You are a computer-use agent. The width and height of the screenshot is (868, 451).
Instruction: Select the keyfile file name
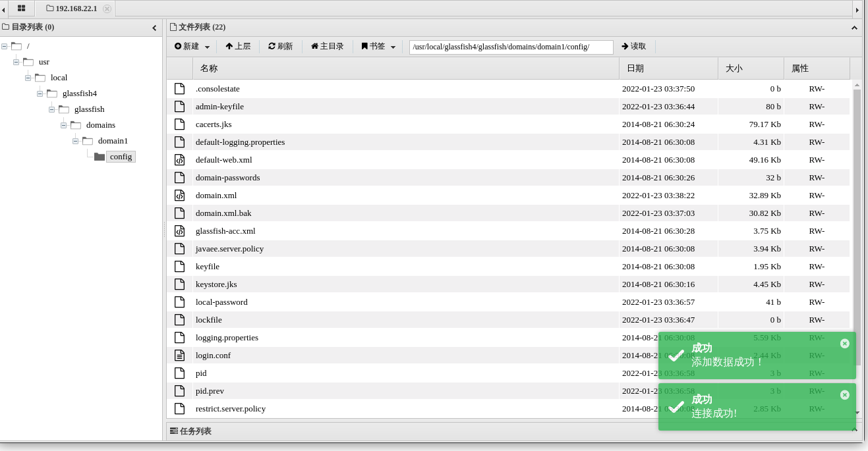click(208, 267)
